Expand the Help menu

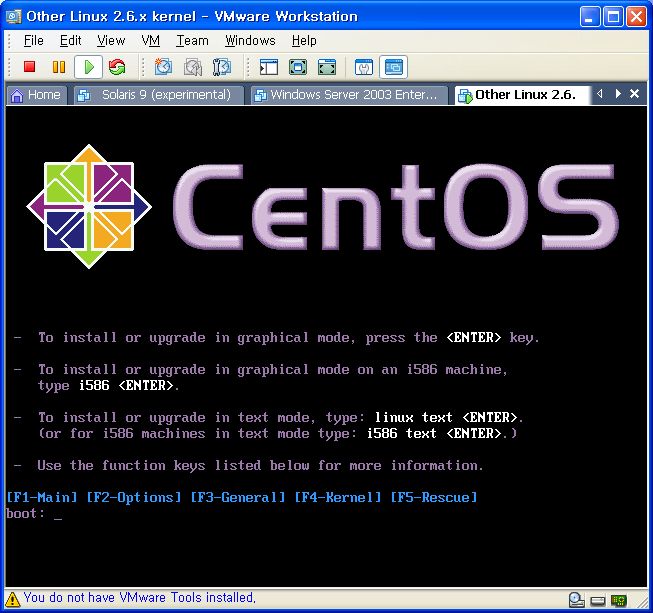pos(304,40)
